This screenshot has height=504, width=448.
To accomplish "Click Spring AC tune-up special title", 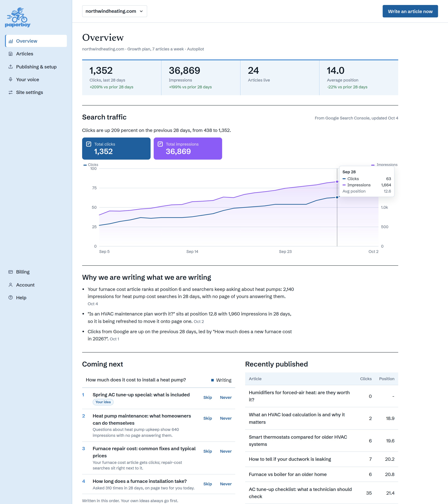I will [x=141, y=394].
